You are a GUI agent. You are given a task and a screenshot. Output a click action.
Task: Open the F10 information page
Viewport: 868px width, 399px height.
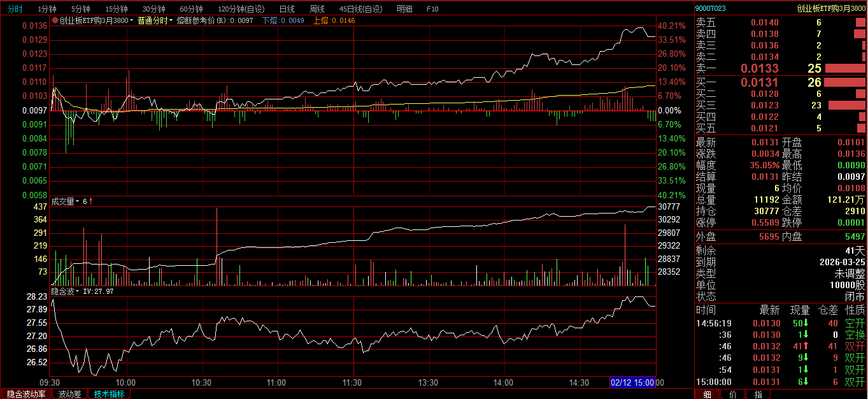coord(432,9)
